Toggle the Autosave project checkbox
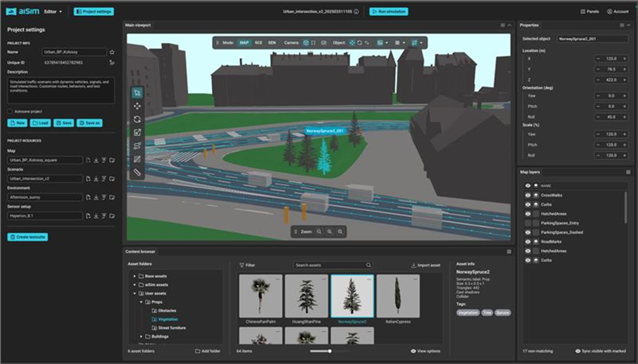Screen dimensions: 638x364 click(9, 111)
